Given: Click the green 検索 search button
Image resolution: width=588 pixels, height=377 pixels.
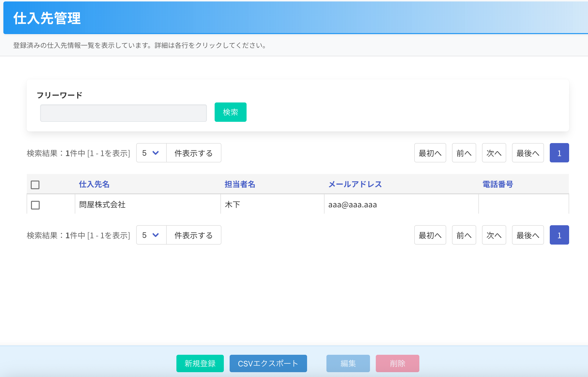Looking at the screenshot, I should 230,112.
